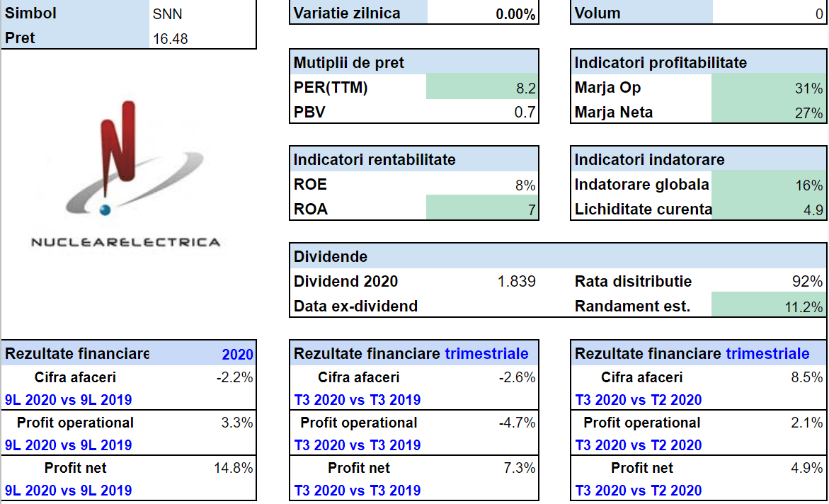This screenshot has width=829, height=504.
Task: Click the Indicatori indatorare section header
Action: [649, 160]
